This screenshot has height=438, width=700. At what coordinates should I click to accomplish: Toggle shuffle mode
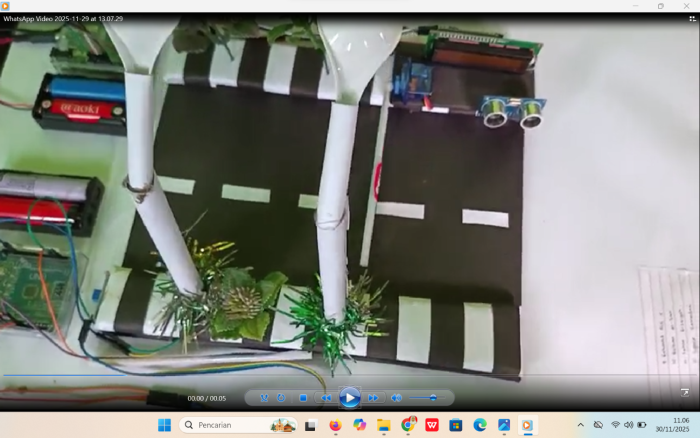click(264, 398)
